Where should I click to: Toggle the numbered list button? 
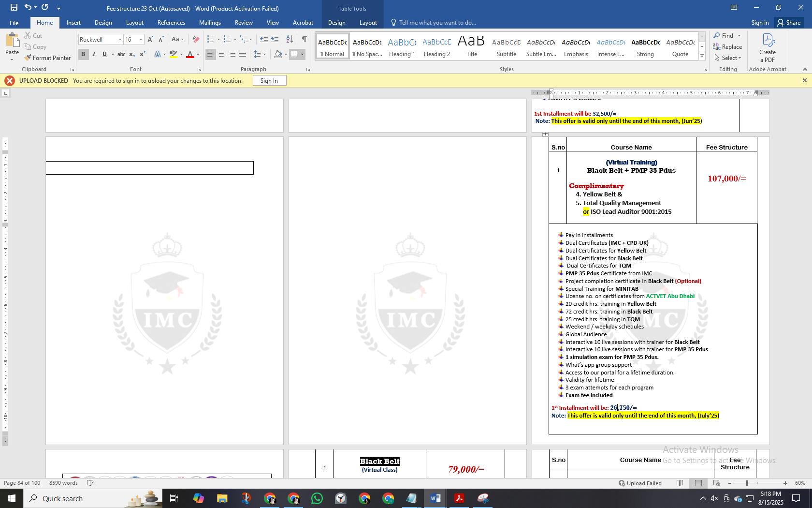(x=227, y=39)
